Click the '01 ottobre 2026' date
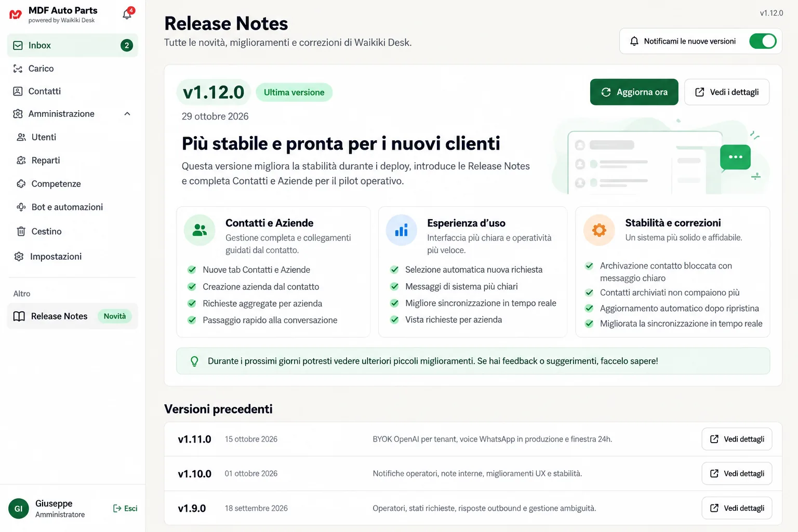 click(251, 473)
